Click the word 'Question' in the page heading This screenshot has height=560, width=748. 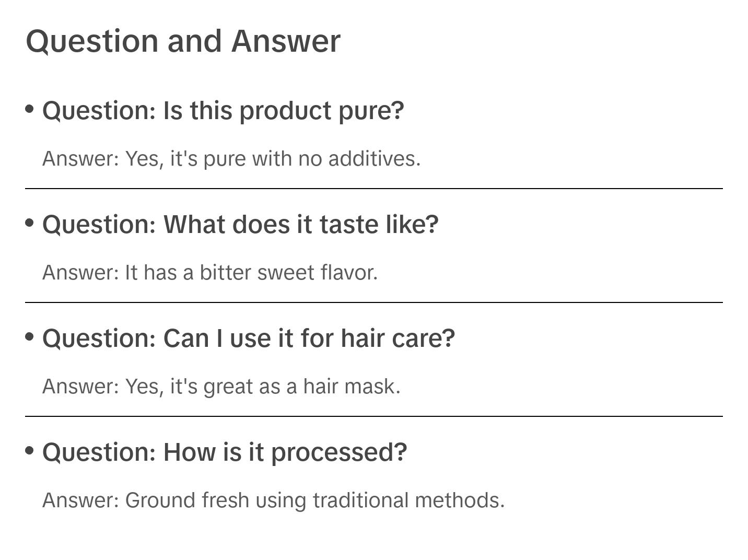click(x=92, y=41)
